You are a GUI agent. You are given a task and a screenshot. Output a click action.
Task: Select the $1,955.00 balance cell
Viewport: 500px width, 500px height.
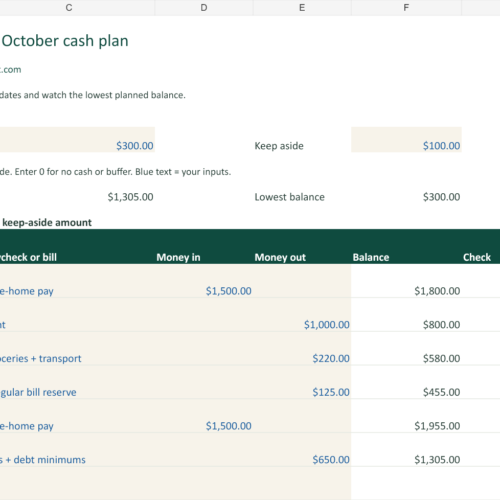[x=406, y=416]
